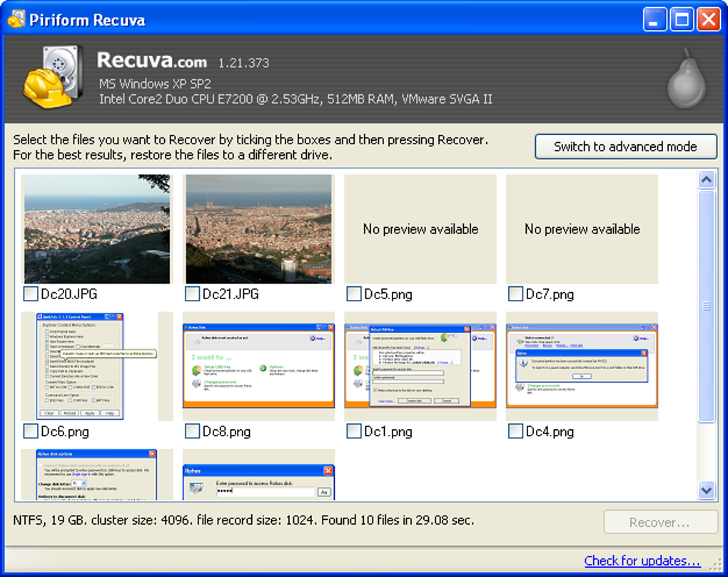Select the Dc4.png thumbnail
This screenshot has width=728, height=577.
coord(582,366)
